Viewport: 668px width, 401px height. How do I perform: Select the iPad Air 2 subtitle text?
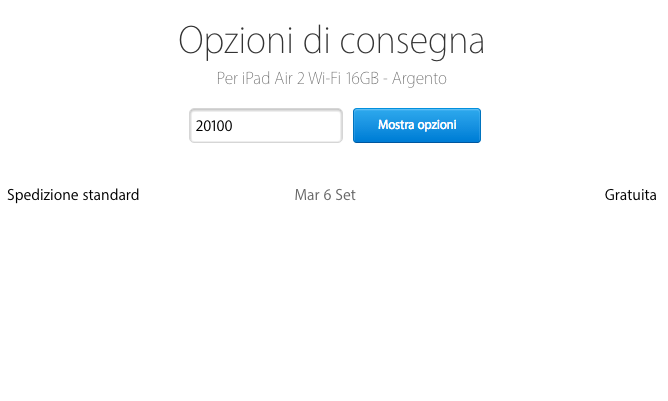[331, 78]
